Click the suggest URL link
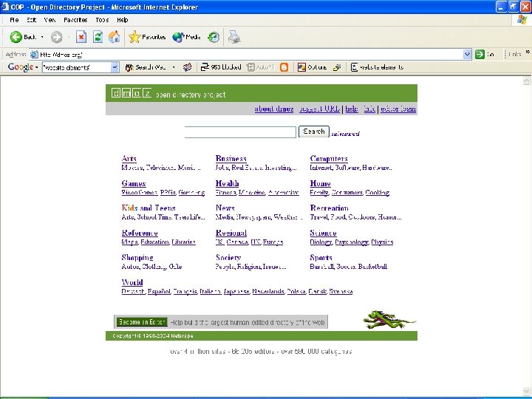The image size is (532, 399). pyautogui.click(x=319, y=109)
